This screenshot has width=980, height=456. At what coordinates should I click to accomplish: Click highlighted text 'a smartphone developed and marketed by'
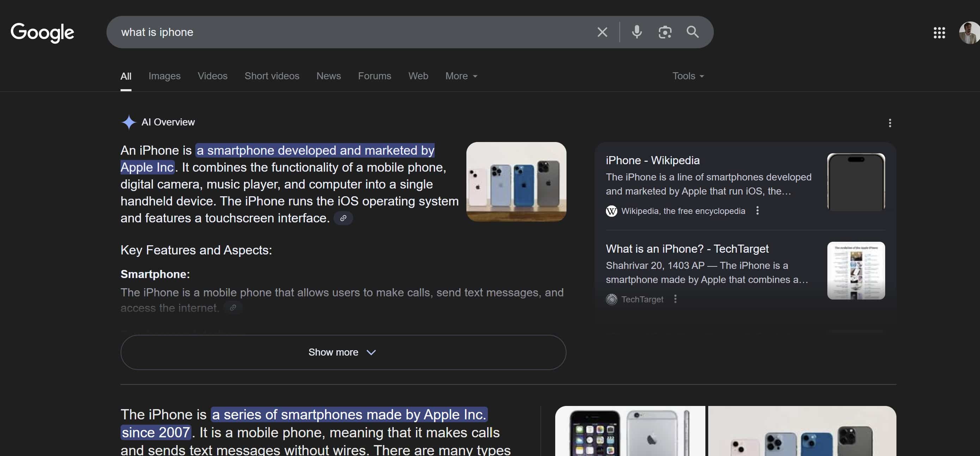(x=315, y=150)
